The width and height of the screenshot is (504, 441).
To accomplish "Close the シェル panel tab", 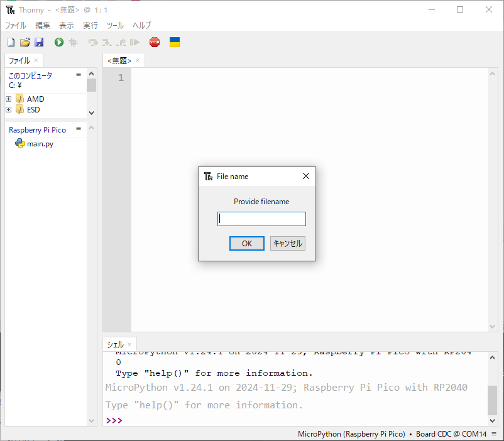I will (x=129, y=344).
